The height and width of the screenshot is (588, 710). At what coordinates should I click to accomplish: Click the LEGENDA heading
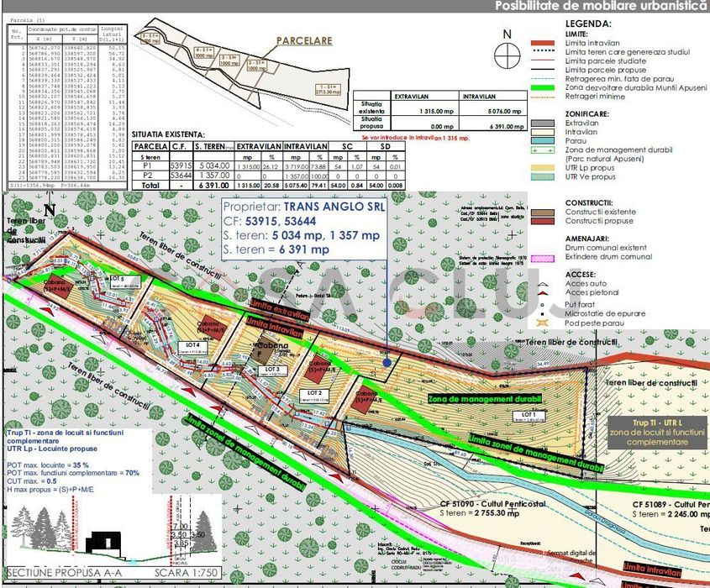(588, 24)
